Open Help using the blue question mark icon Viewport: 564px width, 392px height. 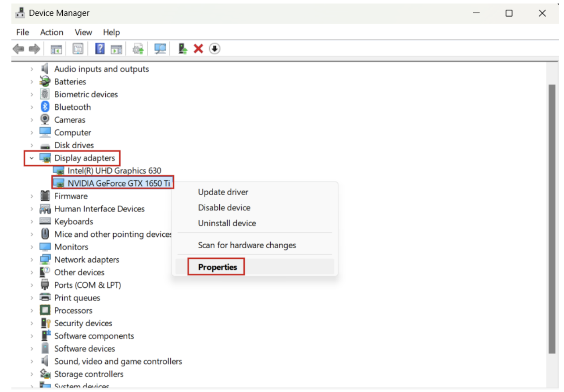100,49
